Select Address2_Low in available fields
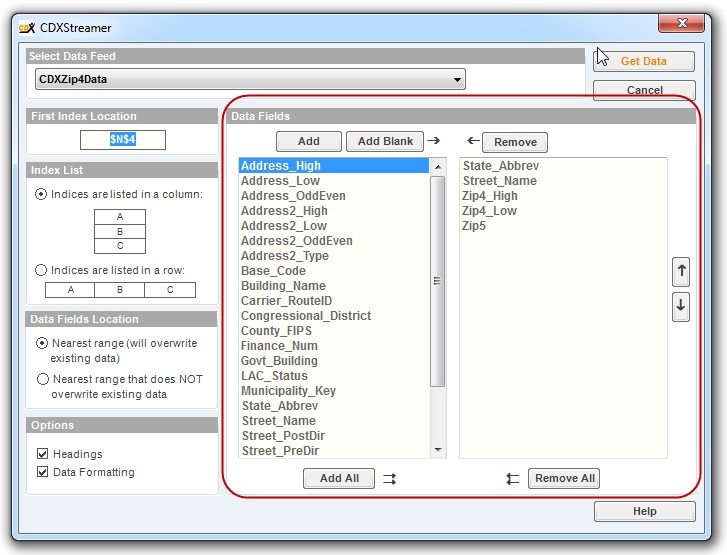The width and height of the screenshot is (727, 555). (x=334, y=226)
